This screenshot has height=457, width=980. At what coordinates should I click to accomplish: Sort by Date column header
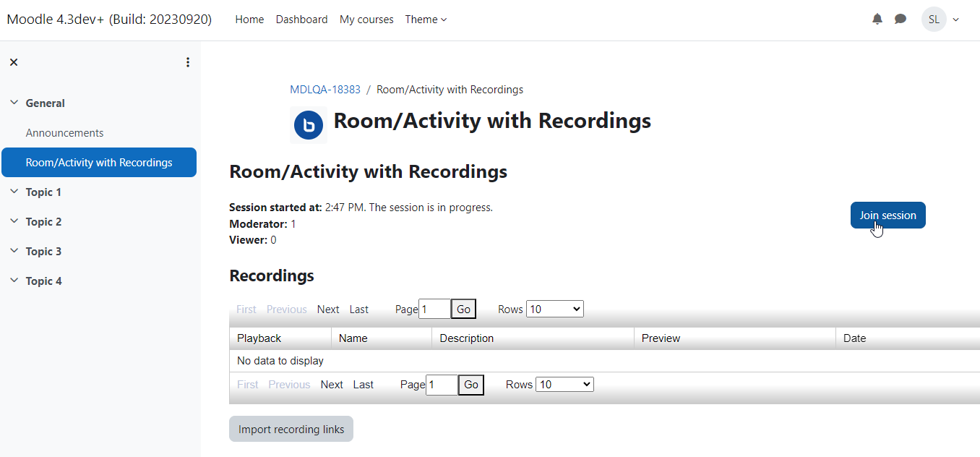(x=854, y=338)
